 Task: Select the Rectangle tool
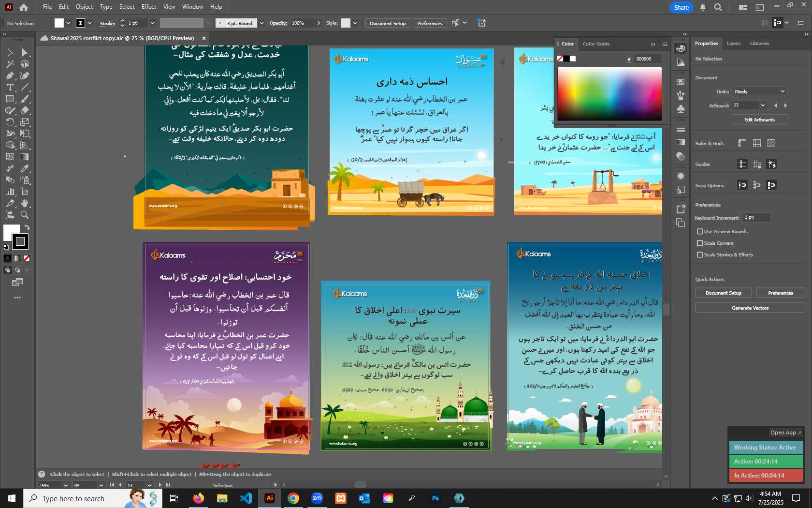click(x=10, y=99)
